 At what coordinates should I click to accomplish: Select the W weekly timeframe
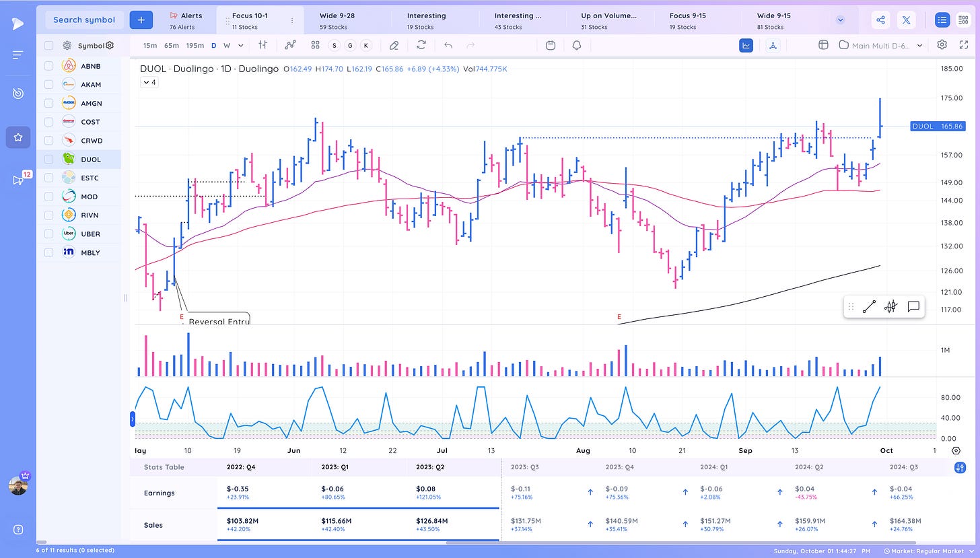[227, 45]
